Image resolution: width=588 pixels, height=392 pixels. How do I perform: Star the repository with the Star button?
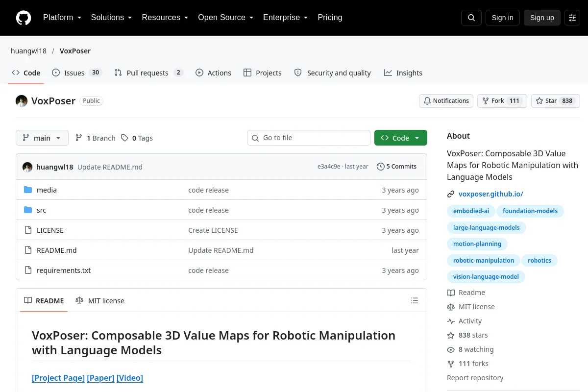(556, 101)
